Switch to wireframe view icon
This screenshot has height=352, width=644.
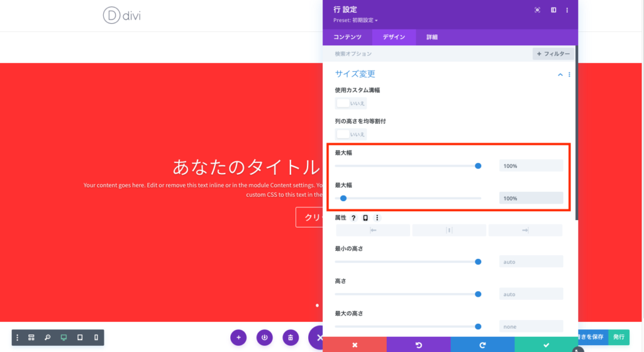[x=31, y=338]
